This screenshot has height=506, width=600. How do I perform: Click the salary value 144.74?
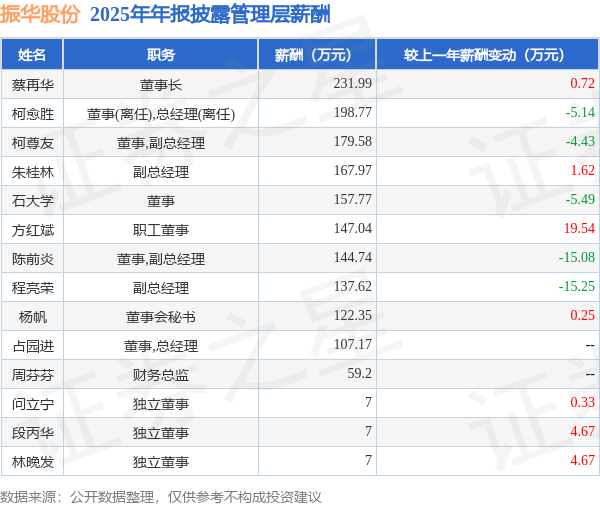pos(352,257)
